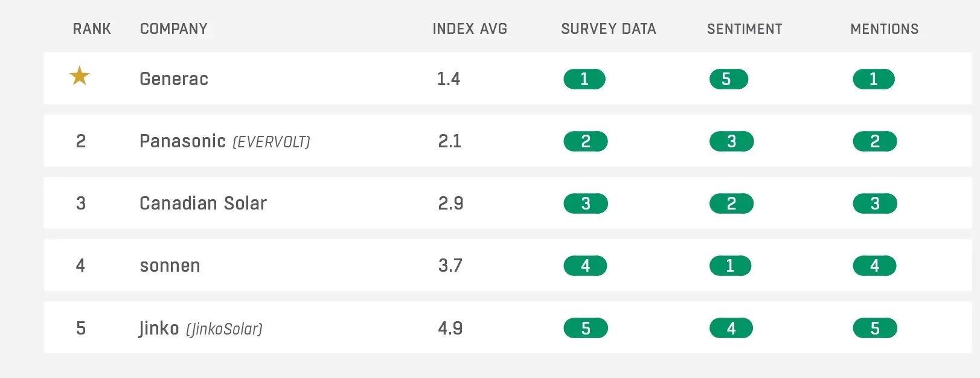Open the Jinko (JinkoSolar) entry

click(200, 328)
